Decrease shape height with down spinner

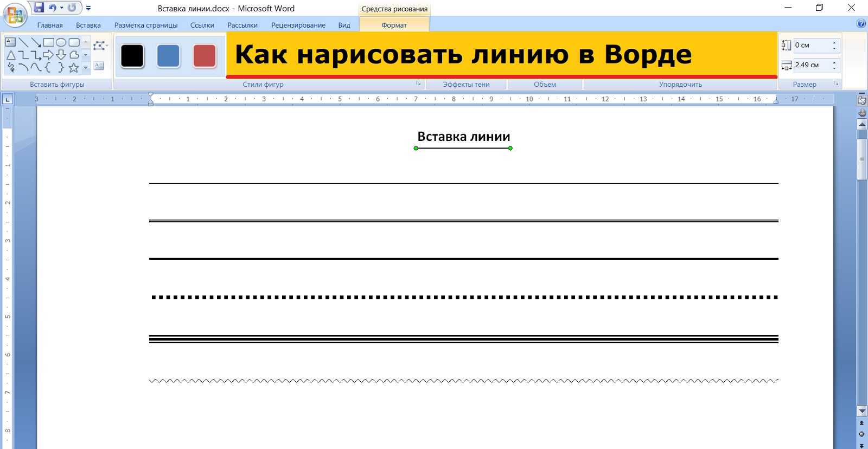[834, 49]
